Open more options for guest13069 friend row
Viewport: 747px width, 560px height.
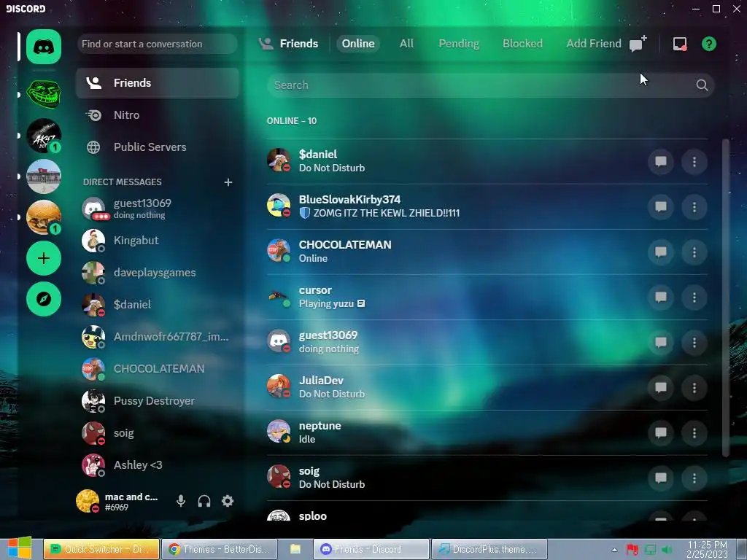point(694,343)
